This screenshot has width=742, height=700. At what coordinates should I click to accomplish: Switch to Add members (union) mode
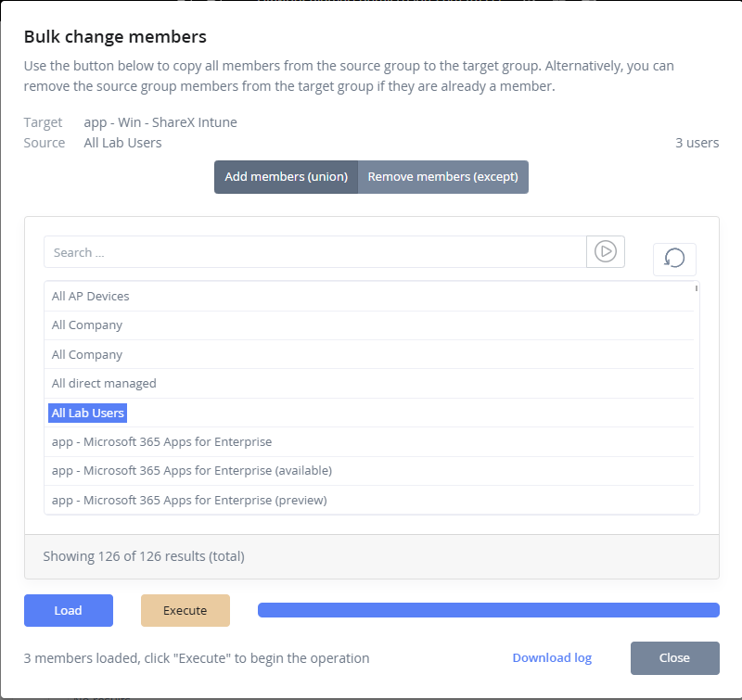pos(286,177)
